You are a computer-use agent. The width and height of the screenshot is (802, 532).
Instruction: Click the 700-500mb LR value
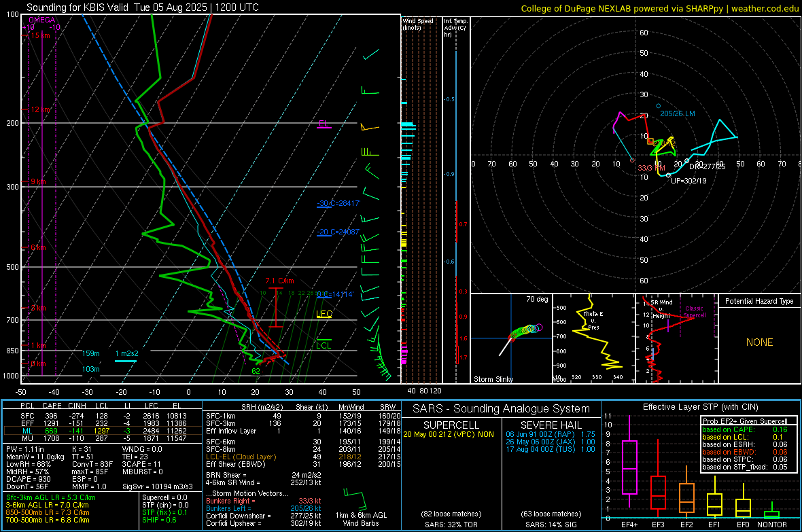click(x=48, y=520)
